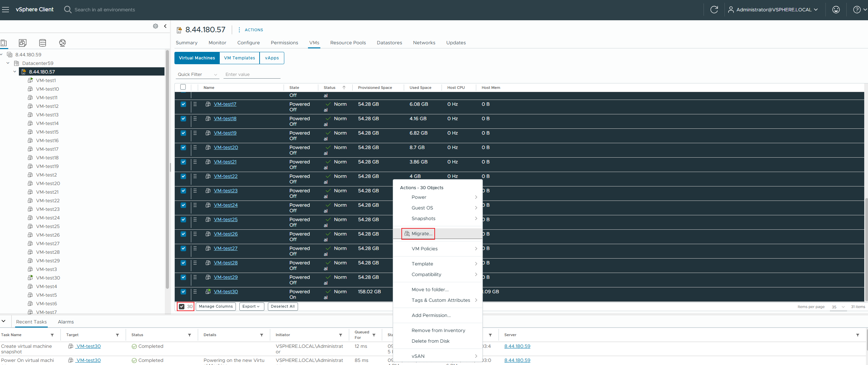The width and height of the screenshot is (868, 365).
Task: Uncheck the VM-test30 row checkbox
Action: (x=183, y=292)
